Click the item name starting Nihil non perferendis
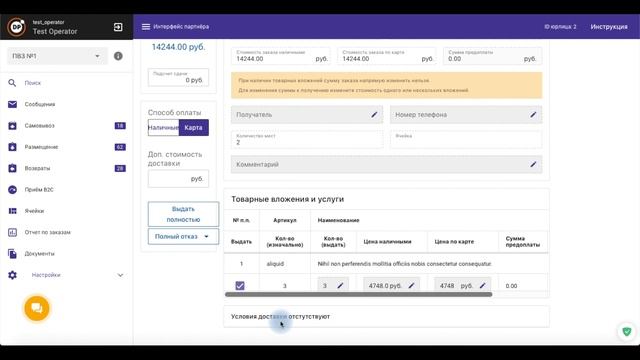The image size is (640, 360). pyautogui.click(x=404, y=264)
